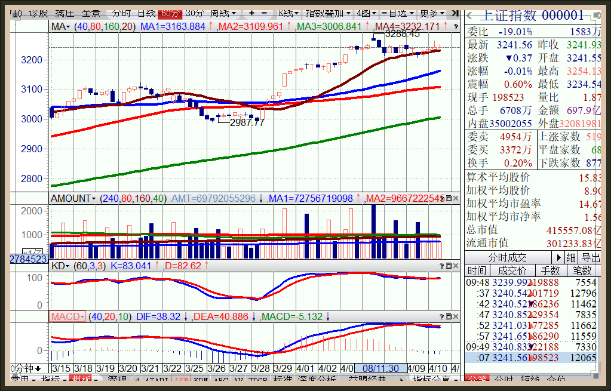Select the 30分 period tab
Viewport: 611px width, 391px height.
point(194,13)
